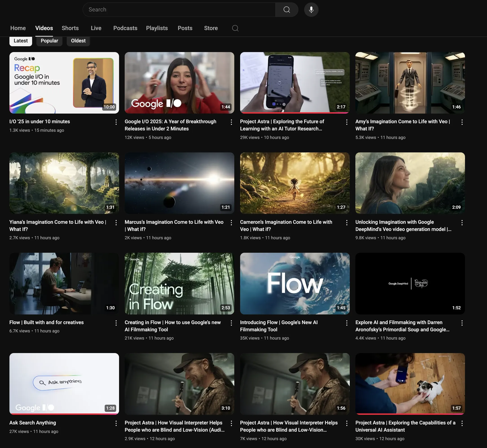The width and height of the screenshot is (487, 448).
Task: Go to the channel Home tab
Action: (18, 28)
